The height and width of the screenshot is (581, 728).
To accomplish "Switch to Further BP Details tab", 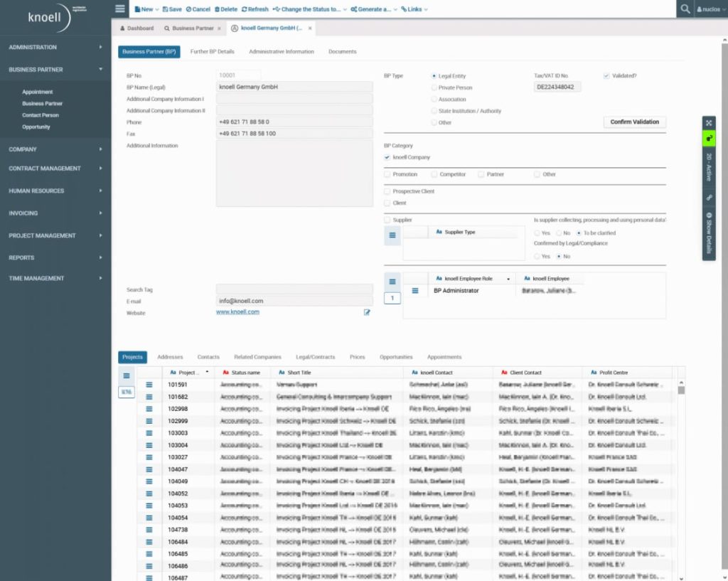I will coord(212,51).
